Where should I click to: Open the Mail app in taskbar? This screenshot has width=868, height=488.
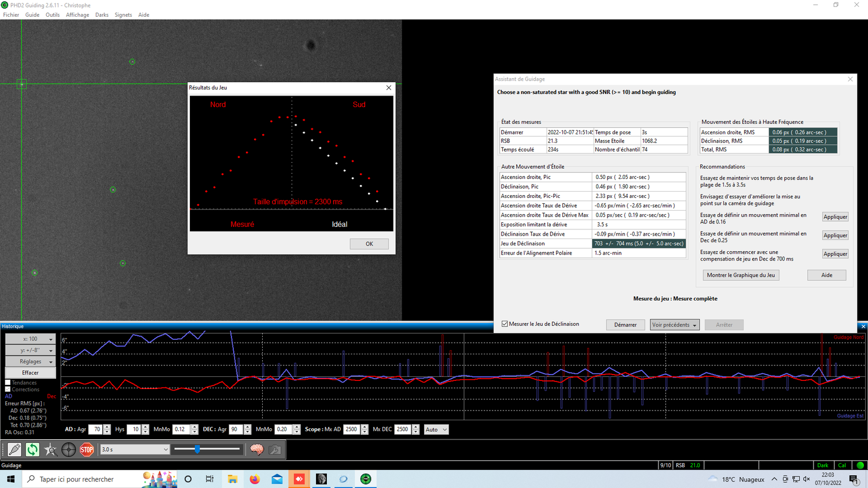coord(277,479)
